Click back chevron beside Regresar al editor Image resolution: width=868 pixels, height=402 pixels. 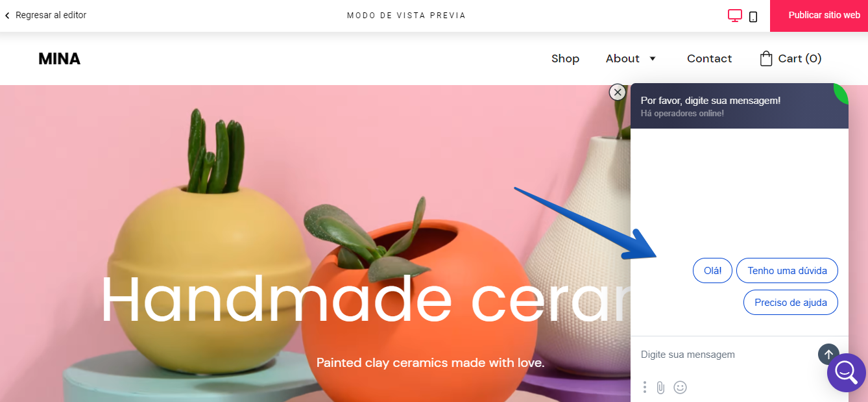pos(7,15)
